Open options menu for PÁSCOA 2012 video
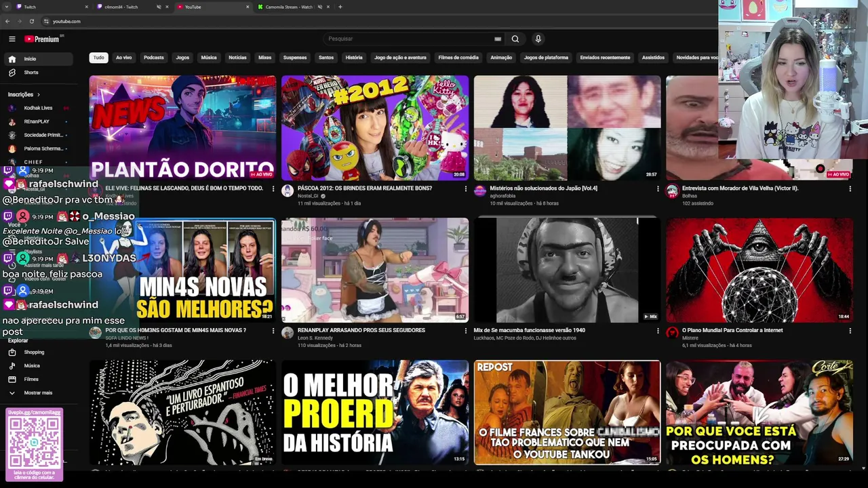This screenshot has height=488, width=868. pyautogui.click(x=465, y=189)
